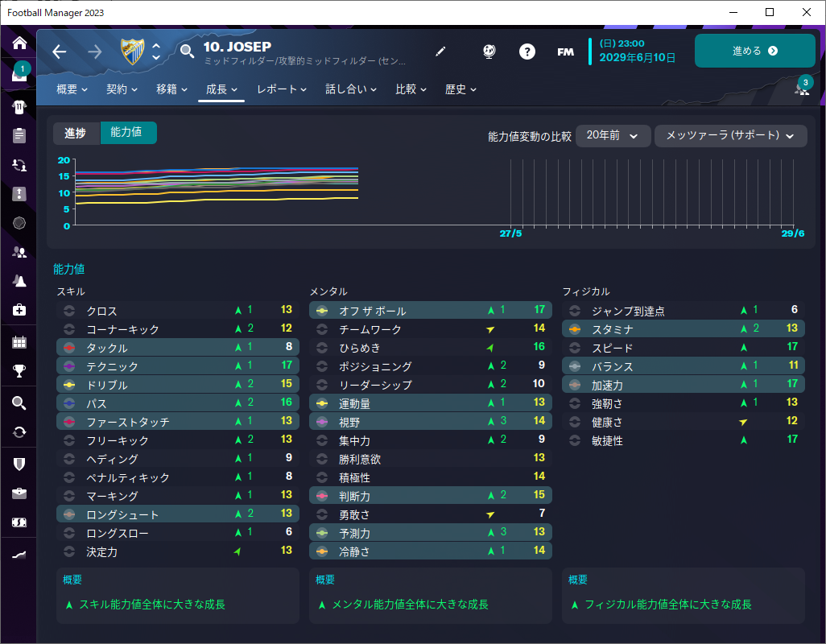Toggle the スタミナ graph line

coord(575,329)
